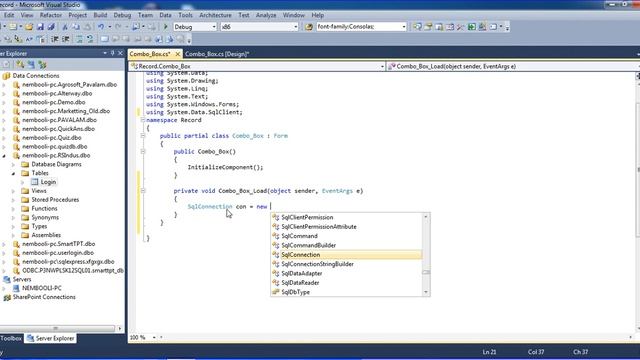Viewport: 640px width, 360px height.
Task: Select SqlDataAdapter in IntelliSense list
Action: pyautogui.click(x=302, y=273)
